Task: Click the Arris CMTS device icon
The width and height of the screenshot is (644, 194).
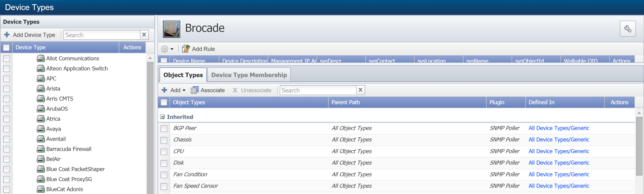Action: (41, 99)
